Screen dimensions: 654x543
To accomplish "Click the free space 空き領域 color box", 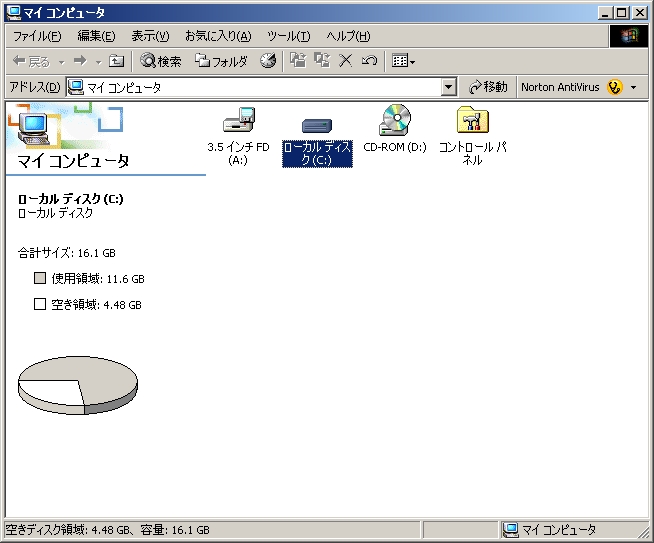I will 40,304.
